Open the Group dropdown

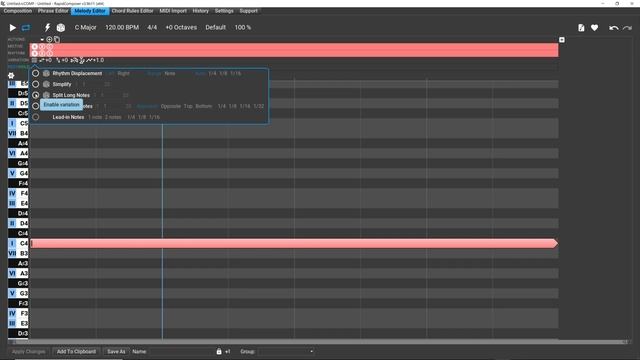(x=287, y=351)
